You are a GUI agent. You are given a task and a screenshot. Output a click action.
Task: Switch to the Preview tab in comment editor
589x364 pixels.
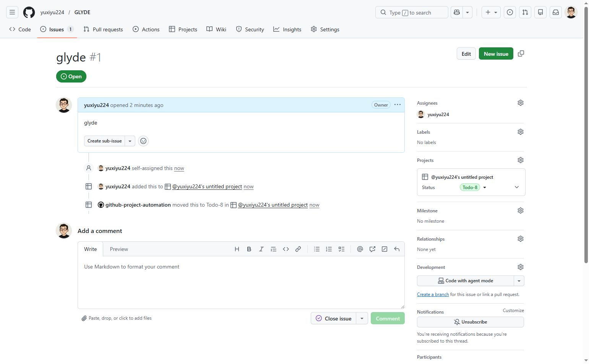tap(119, 249)
